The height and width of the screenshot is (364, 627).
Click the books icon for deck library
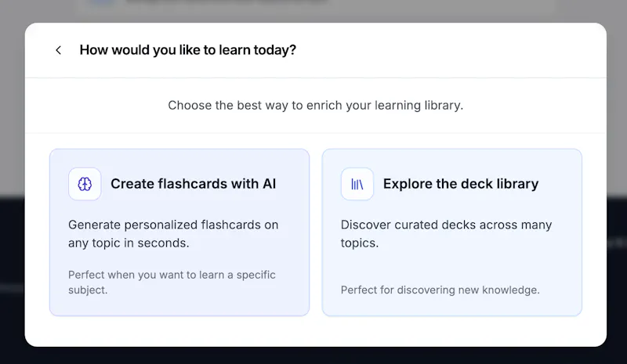357,184
